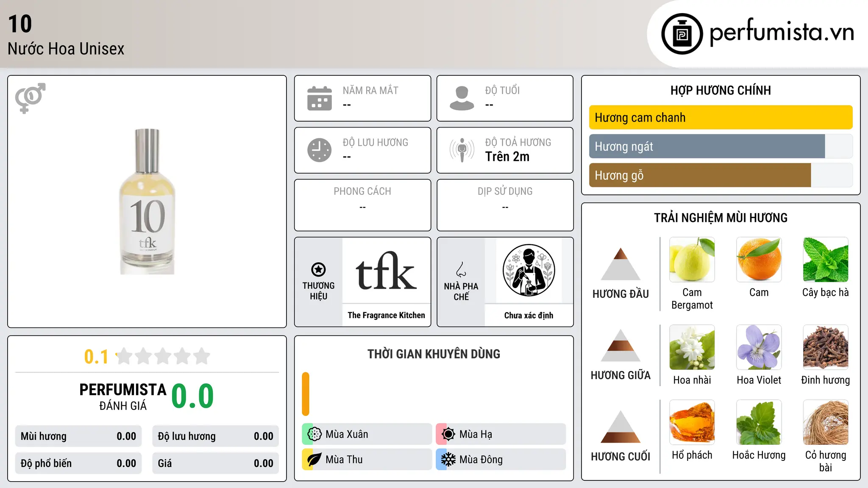Viewport: 868px width, 488px height.
Task: Click the sillage icon for Độ toả hương
Action: click(462, 150)
